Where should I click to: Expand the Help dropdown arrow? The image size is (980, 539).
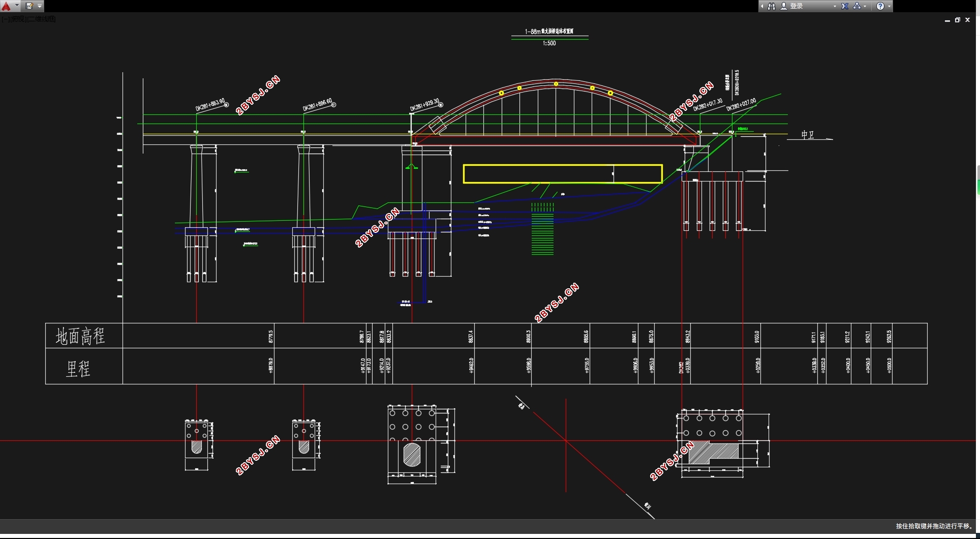tap(889, 6)
